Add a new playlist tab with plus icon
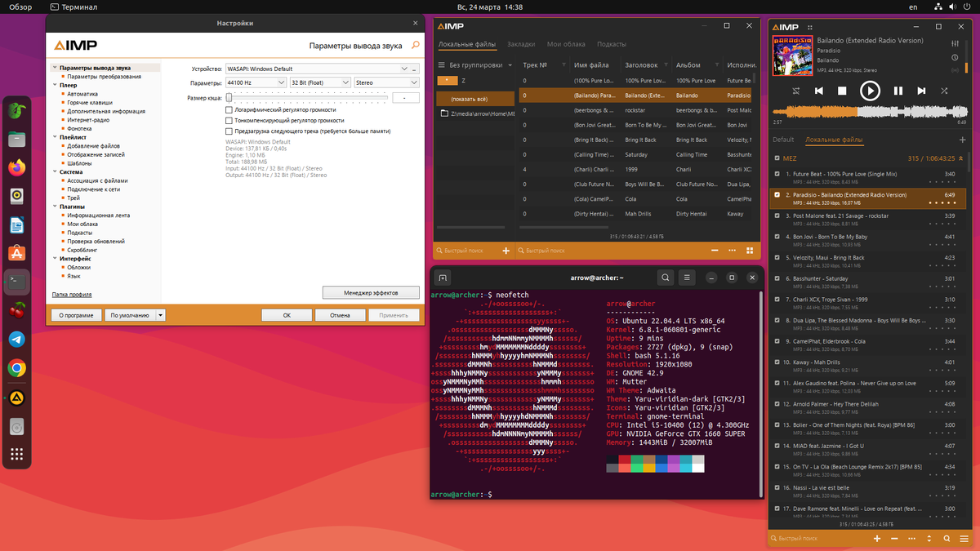Screen dimensions: 980x551 point(962,140)
